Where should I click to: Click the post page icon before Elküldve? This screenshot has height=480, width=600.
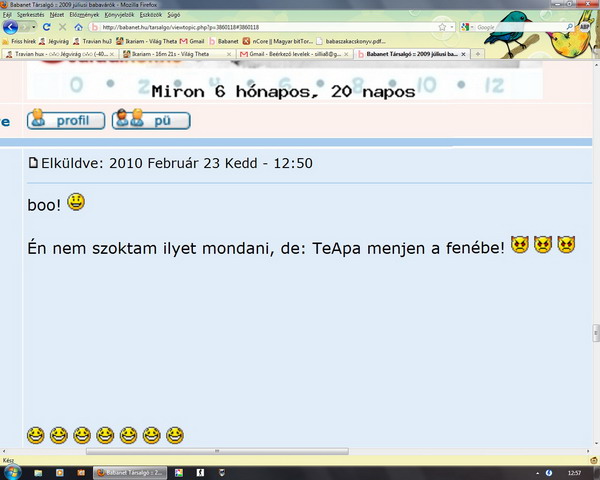tap(33, 163)
